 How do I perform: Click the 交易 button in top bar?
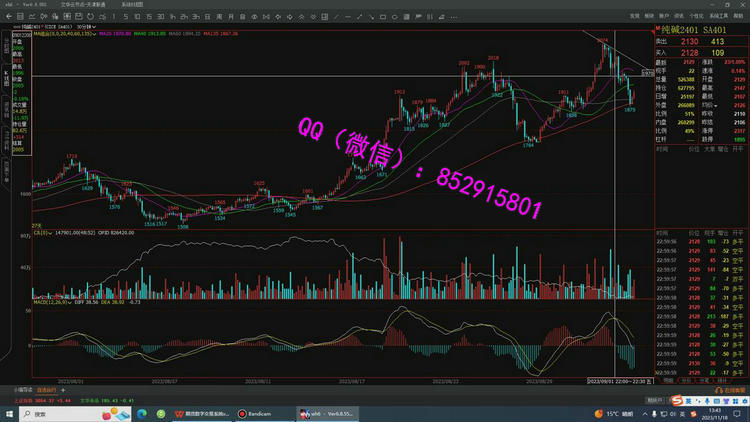(x=633, y=17)
